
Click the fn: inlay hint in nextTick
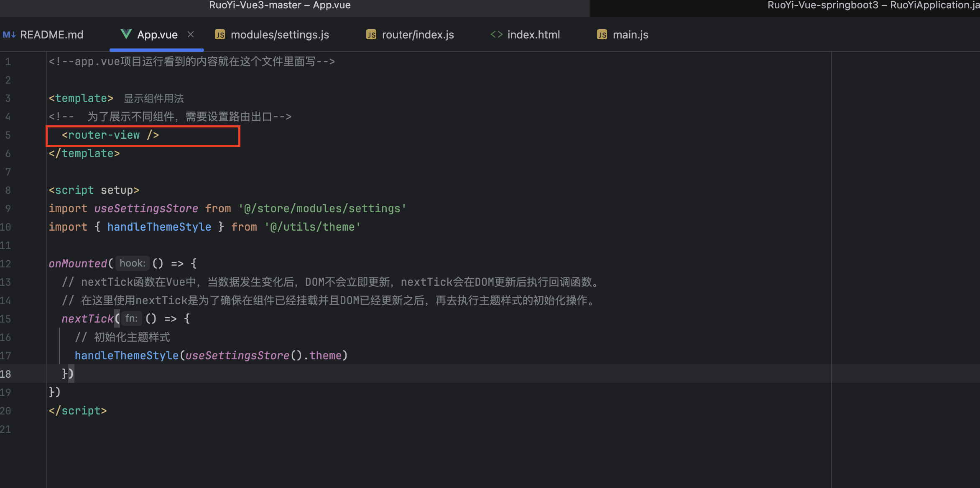click(131, 318)
